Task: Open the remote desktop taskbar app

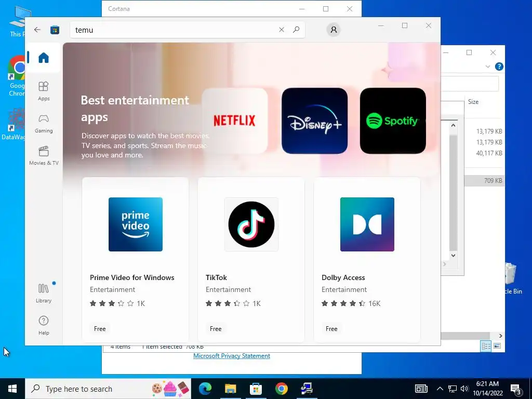Action: [x=307, y=389]
